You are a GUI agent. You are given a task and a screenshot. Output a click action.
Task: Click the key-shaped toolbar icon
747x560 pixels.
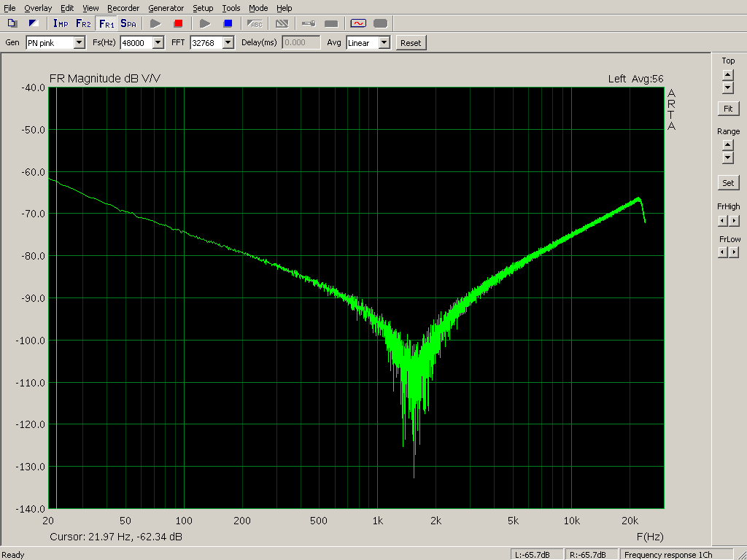[x=309, y=23]
